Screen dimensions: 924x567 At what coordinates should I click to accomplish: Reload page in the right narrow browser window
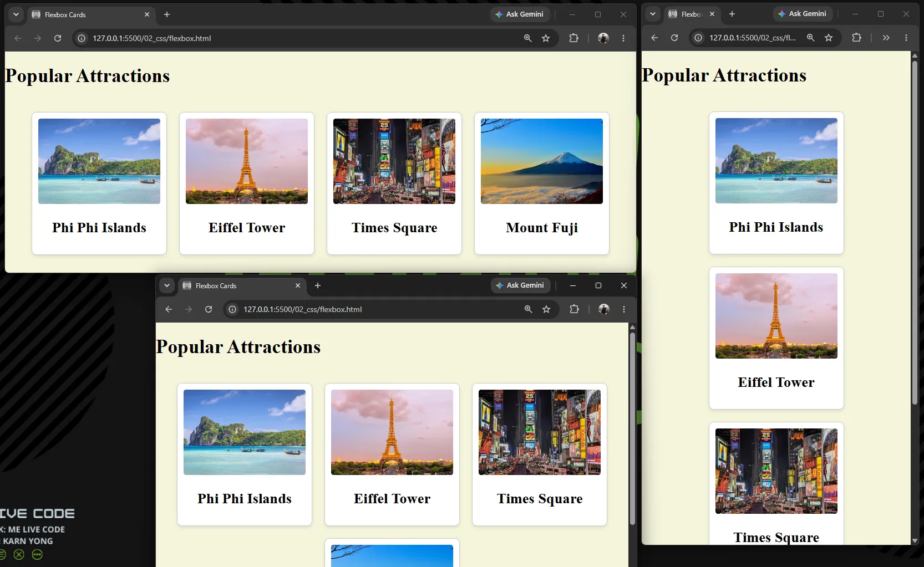(x=674, y=38)
